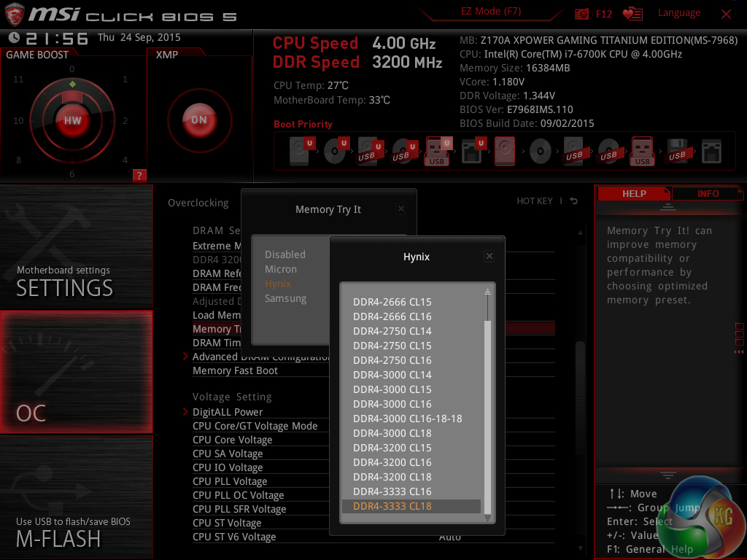Close the Memory Try It popup

[x=401, y=209]
